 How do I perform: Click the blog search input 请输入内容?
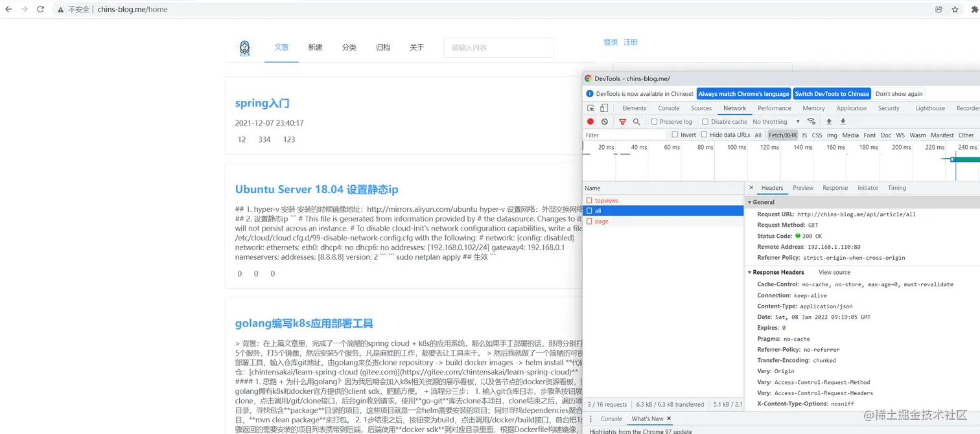click(x=499, y=48)
